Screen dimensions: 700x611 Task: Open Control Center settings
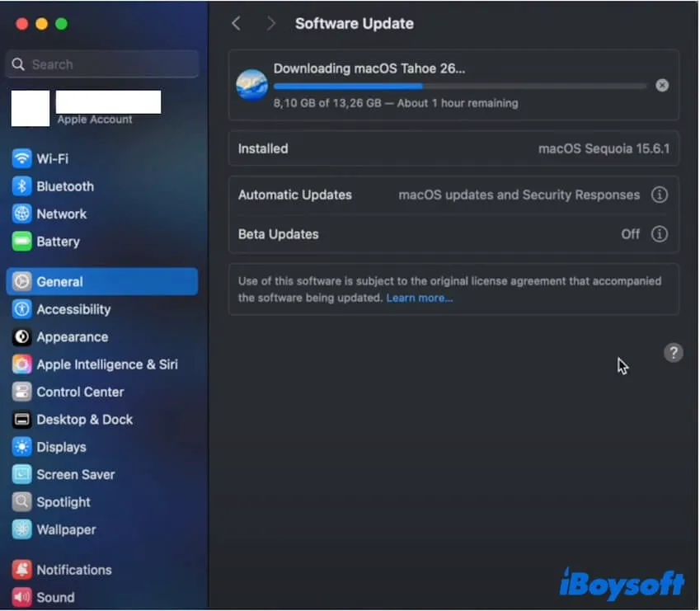tap(80, 392)
